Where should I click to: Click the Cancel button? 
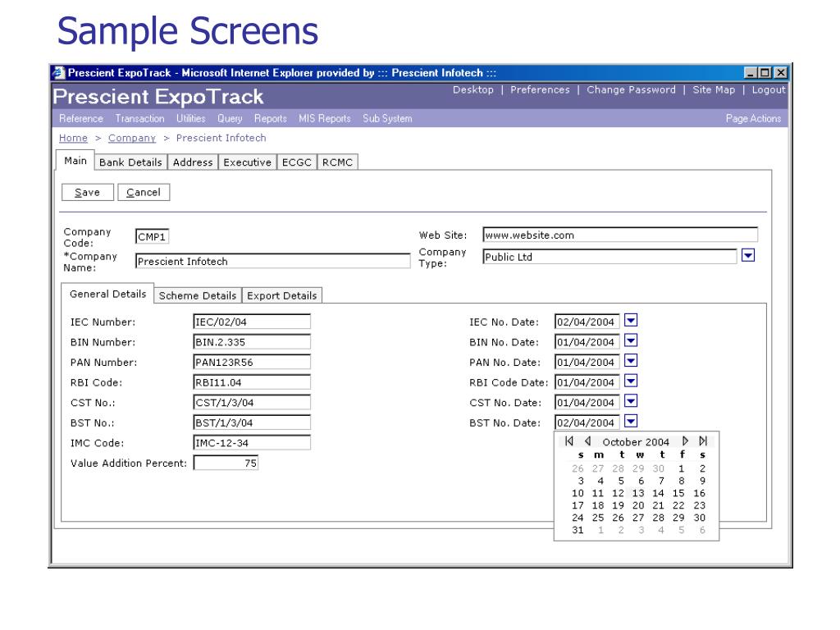pos(144,192)
